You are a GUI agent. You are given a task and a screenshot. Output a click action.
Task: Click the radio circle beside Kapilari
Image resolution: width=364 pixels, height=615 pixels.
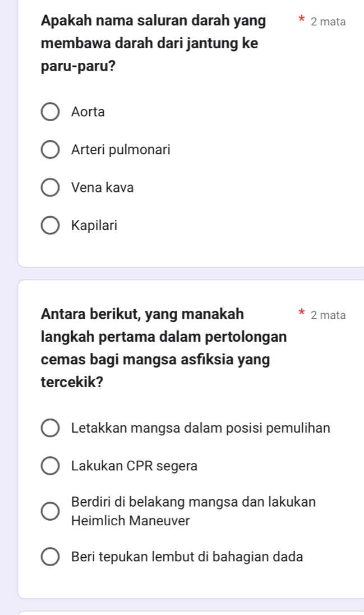(x=50, y=225)
